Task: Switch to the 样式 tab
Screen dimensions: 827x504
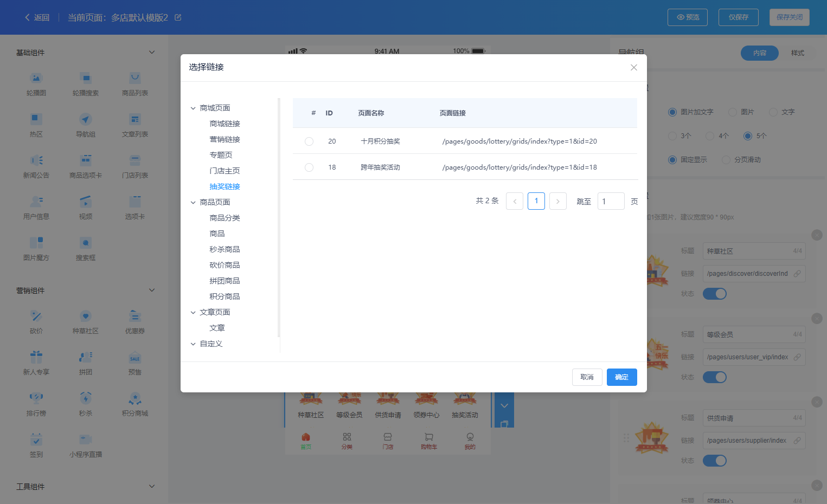Action: [x=797, y=53]
